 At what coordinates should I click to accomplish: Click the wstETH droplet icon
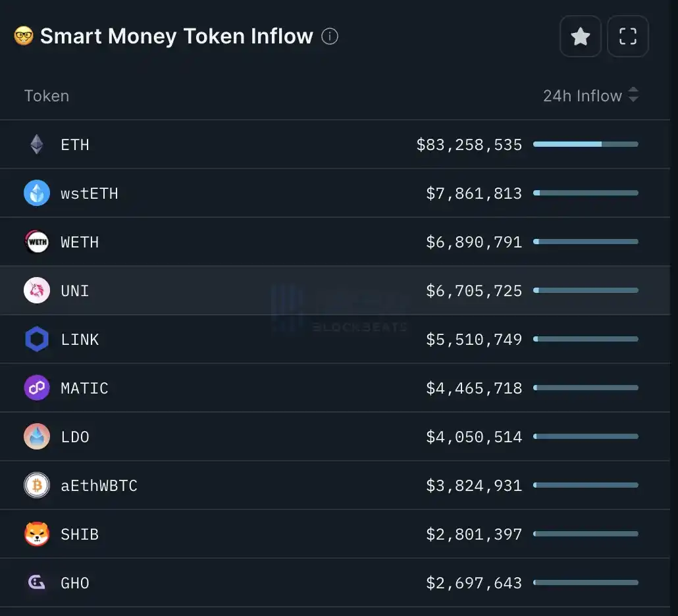click(x=37, y=193)
